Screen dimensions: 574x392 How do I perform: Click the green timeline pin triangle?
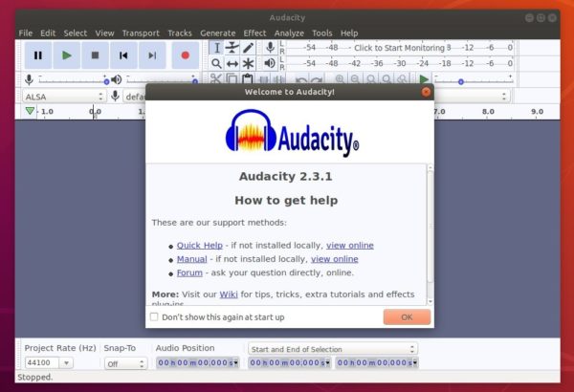tap(30, 111)
